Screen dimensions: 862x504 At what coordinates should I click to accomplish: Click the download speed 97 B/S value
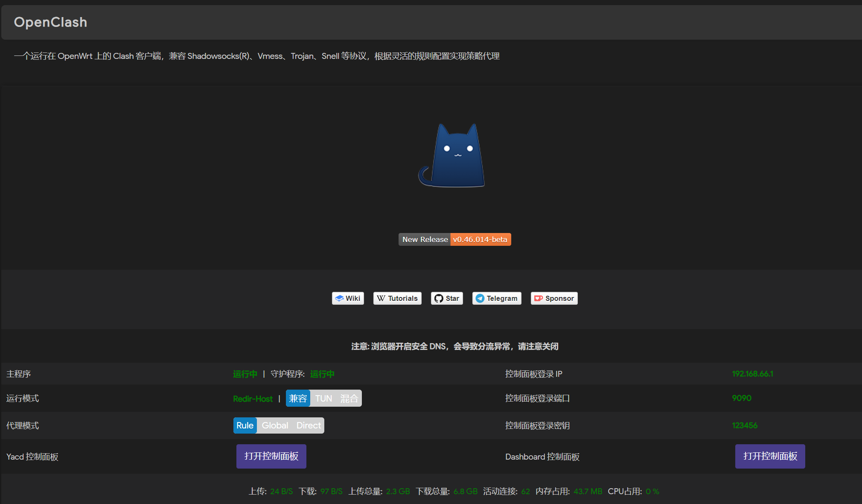tap(332, 491)
